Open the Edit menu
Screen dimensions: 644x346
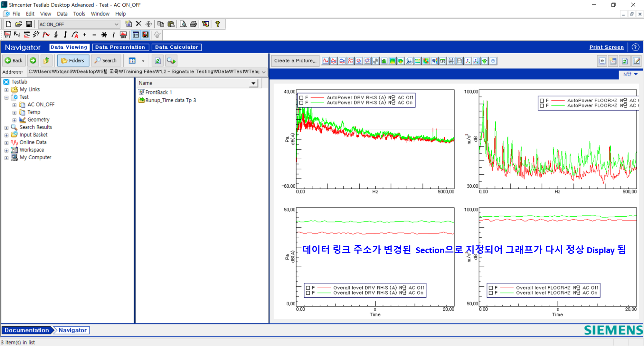[30, 14]
